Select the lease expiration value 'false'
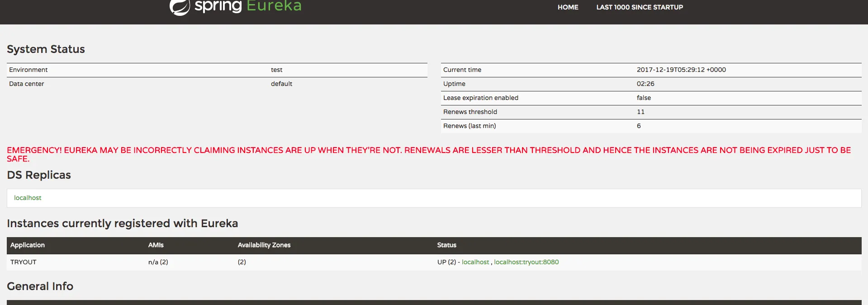This screenshot has width=868, height=305. [x=644, y=98]
